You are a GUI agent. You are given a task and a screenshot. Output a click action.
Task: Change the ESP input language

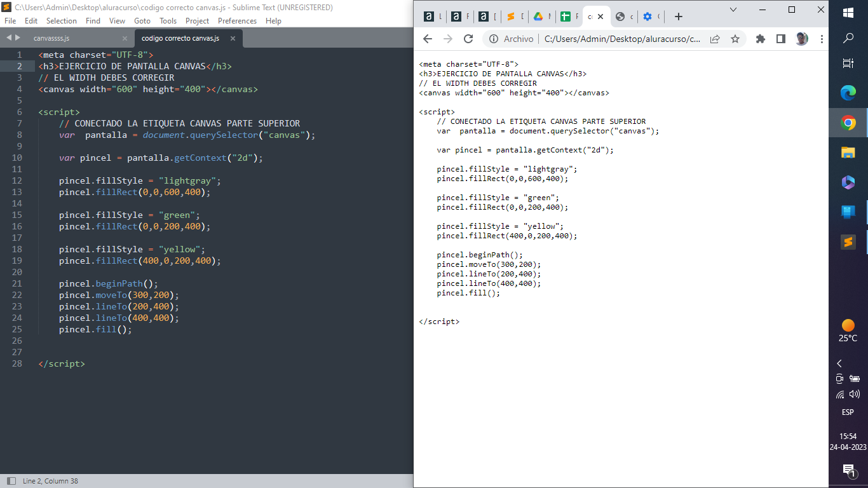tap(848, 412)
